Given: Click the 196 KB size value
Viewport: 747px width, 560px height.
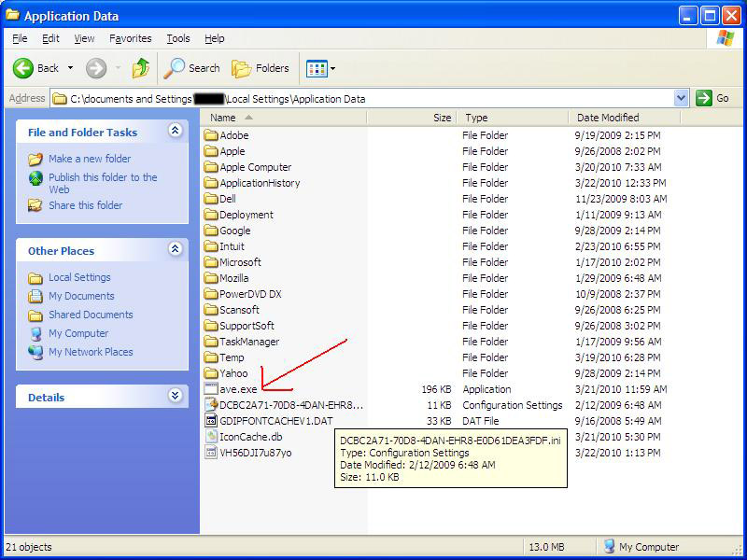Looking at the screenshot, I should (436, 389).
